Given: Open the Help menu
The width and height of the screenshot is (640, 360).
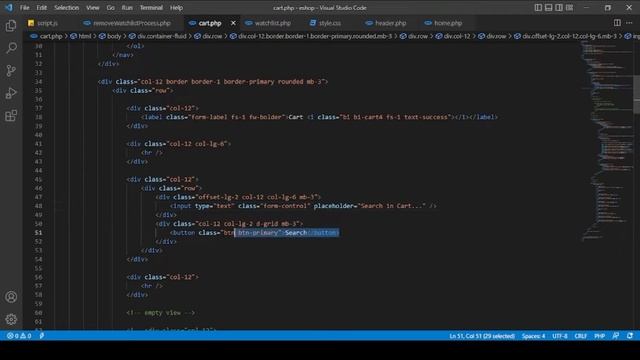Looking at the screenshot, I should pyautogui.click(x=176, y=7).
